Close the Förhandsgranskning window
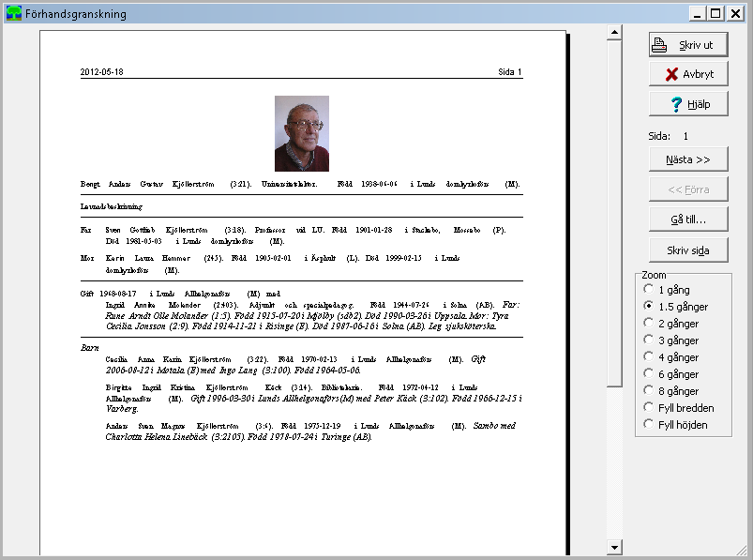Viewport: 753px width, 560px height. pos(735,13)
